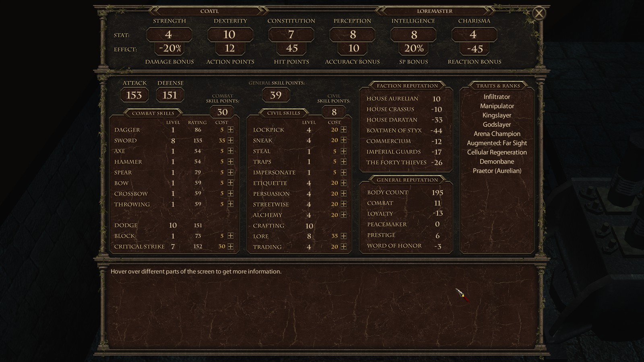Viewport: 644px width, 362px height.
Task: Select the Augmented: Far Sight trait
Action: (x=497, y=143)
